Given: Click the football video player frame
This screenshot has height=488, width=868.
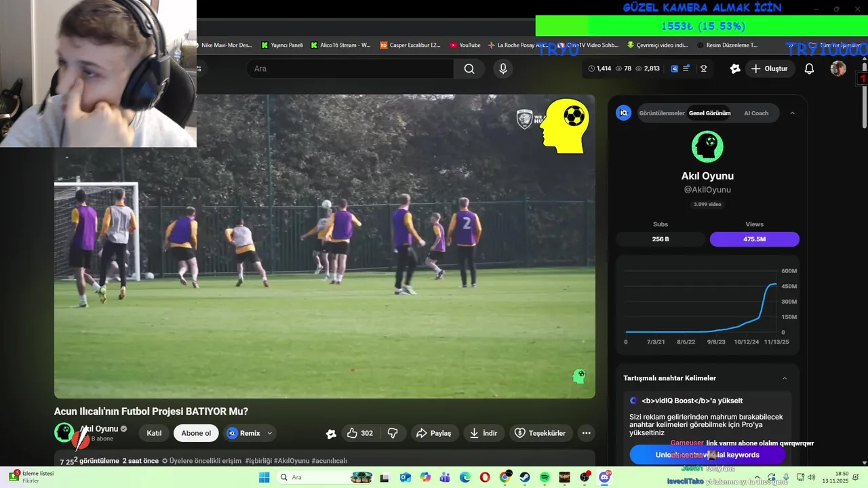Looking at the screenshot, I should point(325,246).
